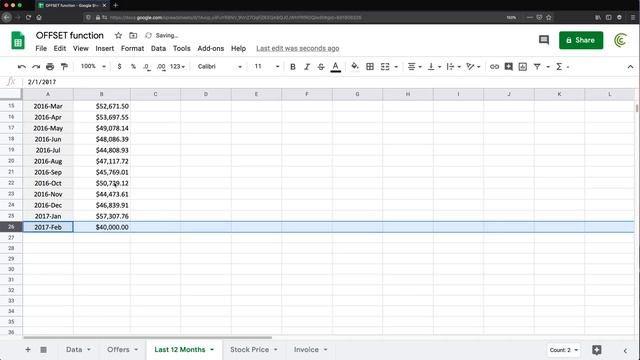This screenshot has width=640, height=360.
Task: Move document using the folder icon
Action: pos(133,36)
